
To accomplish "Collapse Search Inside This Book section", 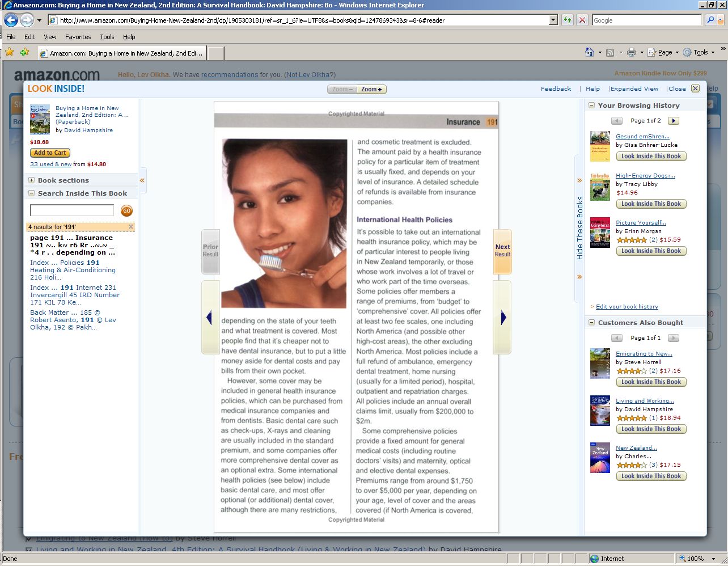I will tap(32, 193).
